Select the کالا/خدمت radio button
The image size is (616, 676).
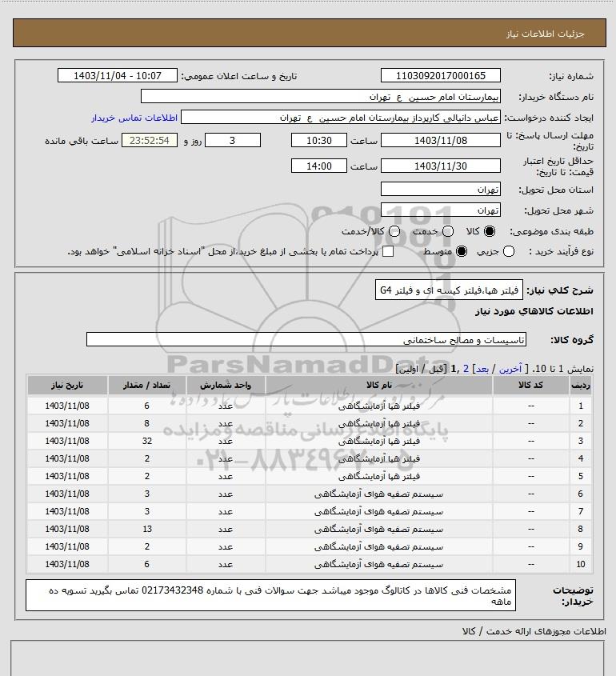pyautogui.click(x=394, y=231)
